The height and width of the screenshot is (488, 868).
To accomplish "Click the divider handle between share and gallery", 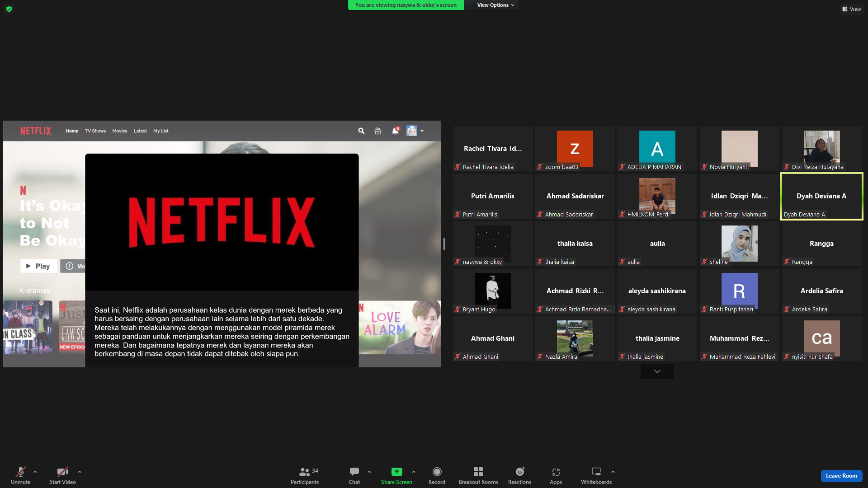I will coord(444,244).
